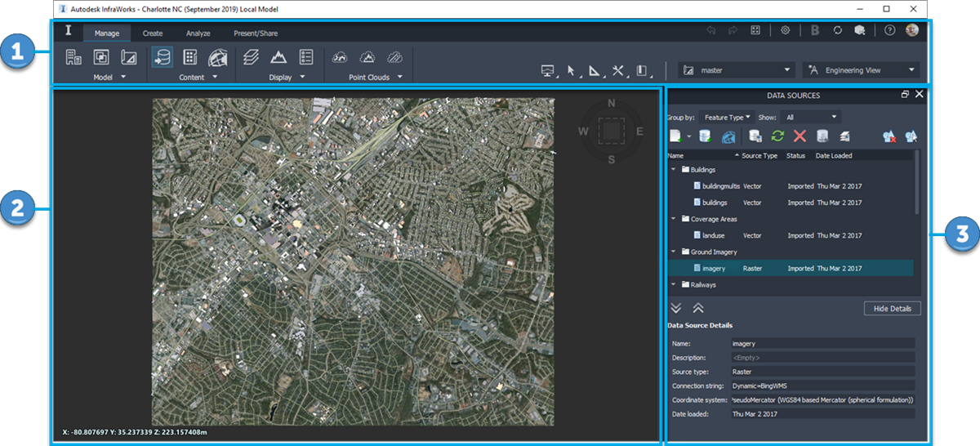
Task: Click the bold B icon in top bar
Action: click(x=815, y=30)
